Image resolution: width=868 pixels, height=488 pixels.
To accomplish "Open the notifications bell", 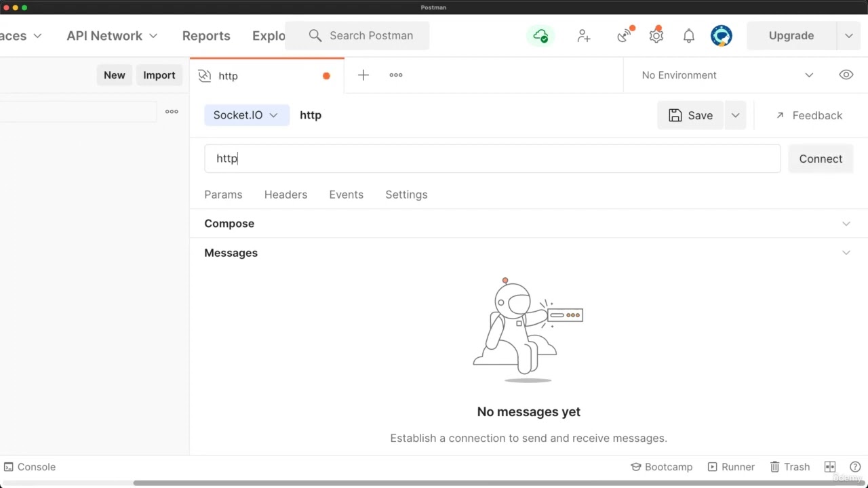I will [x=689, y=36].
